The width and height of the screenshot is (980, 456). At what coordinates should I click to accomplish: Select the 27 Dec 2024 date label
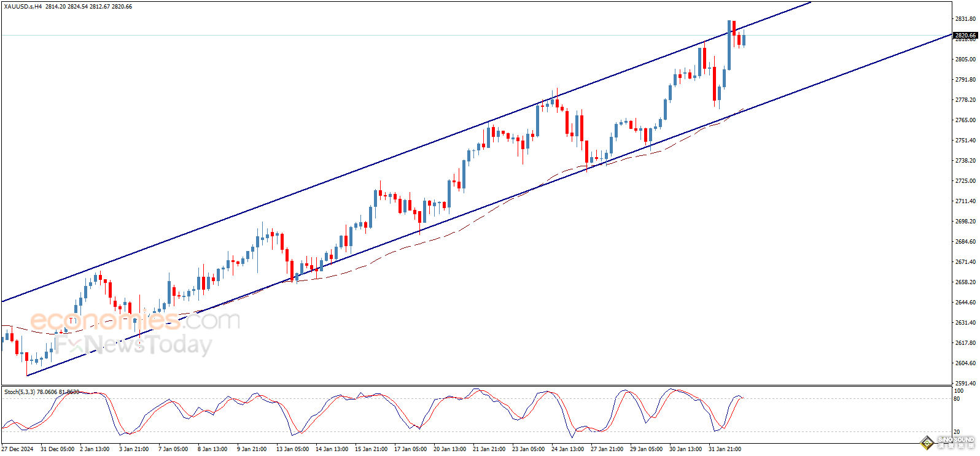18,449
